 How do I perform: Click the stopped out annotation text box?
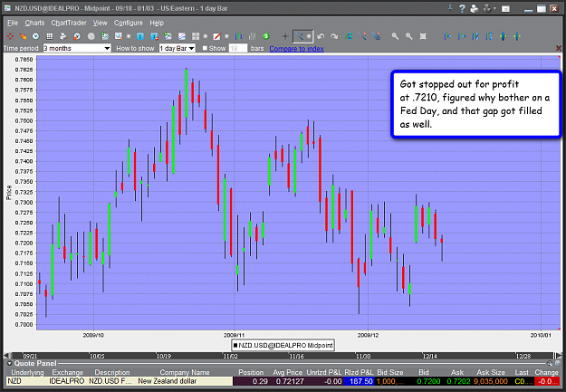click(x=475, y=104)
